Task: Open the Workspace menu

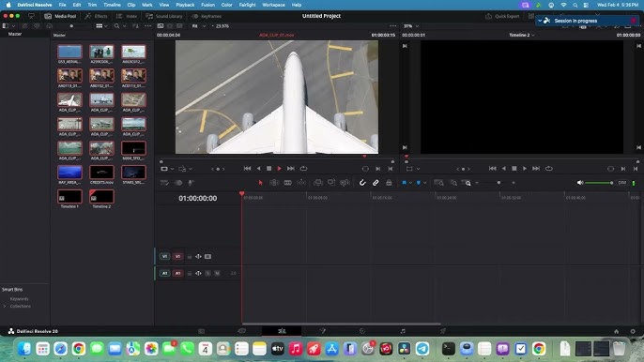Action: [x=273, y=5]
